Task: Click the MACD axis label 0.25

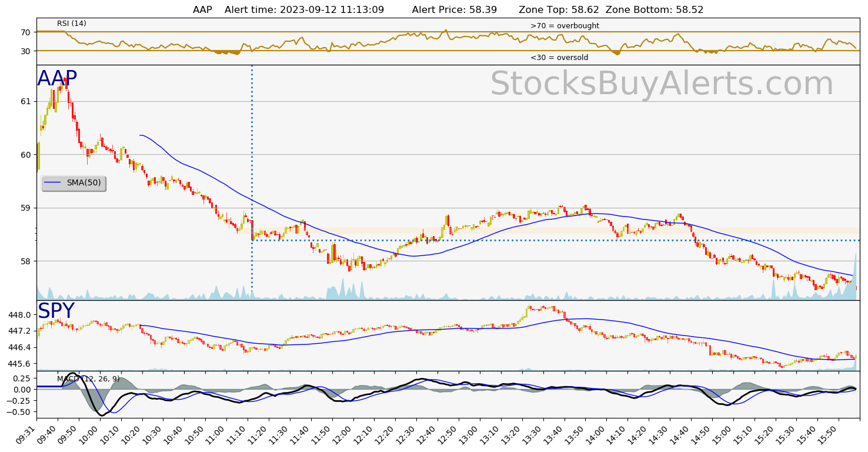Action: (22, 378)
